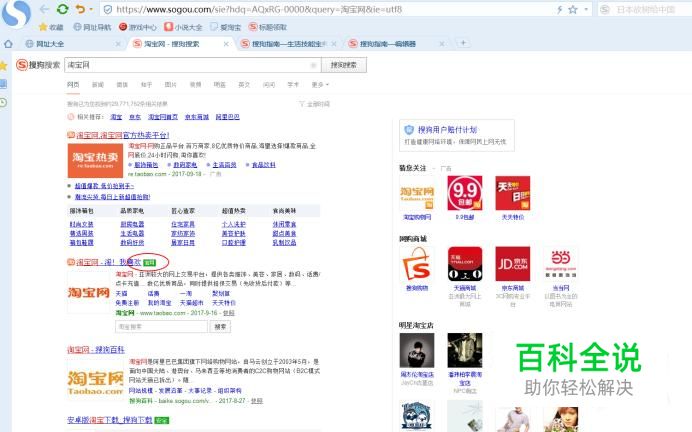Click the 美容护肤 link in category table
The image size is (692, 432).
(x=233, y=233)
